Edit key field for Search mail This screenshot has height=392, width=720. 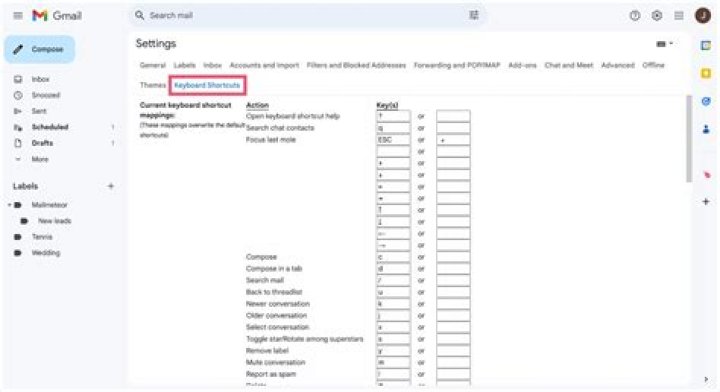393,280
